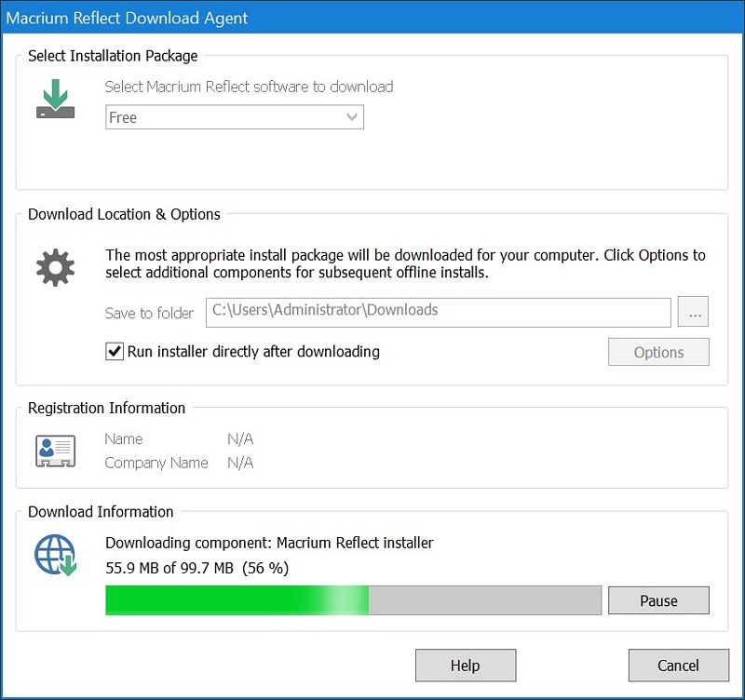The image size is (745, 700).
Task: Click the gear icon in Download Location
Action: pyautogui.click(x=56, y=267)
